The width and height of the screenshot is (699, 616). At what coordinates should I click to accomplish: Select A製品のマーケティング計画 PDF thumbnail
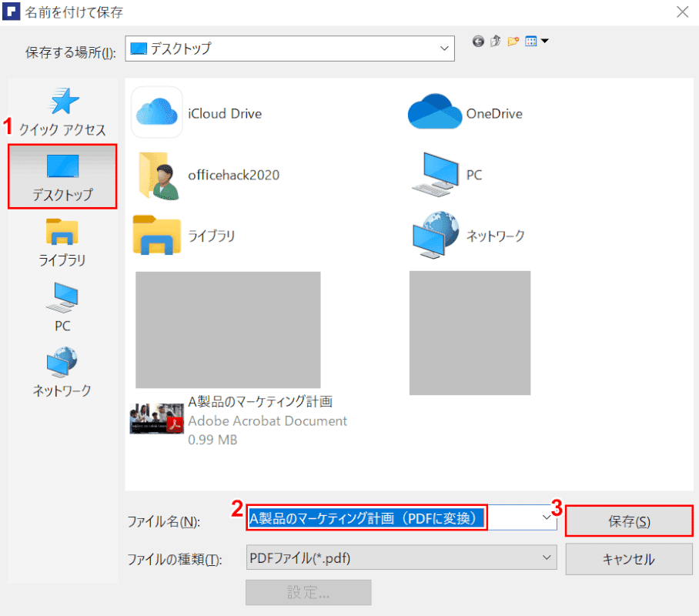pos(156,419)
